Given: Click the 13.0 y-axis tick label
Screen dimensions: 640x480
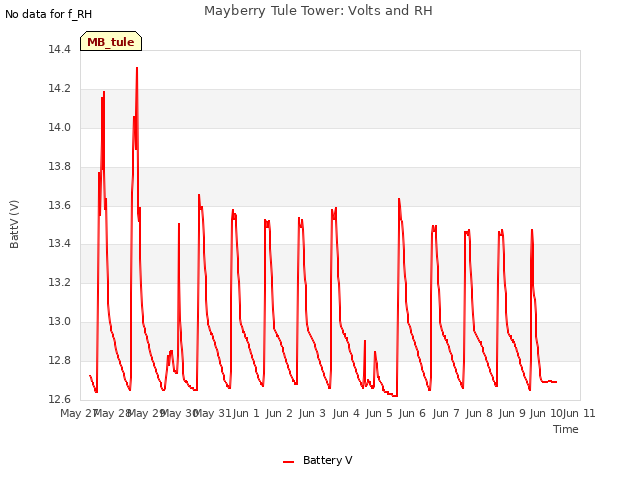Looking at the screenshot, I should (59, 322).
